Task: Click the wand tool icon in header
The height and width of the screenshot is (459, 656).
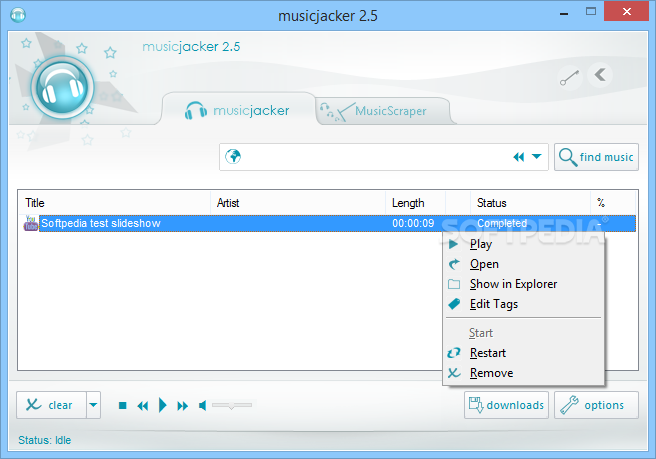Action: (x=569, y=78)
